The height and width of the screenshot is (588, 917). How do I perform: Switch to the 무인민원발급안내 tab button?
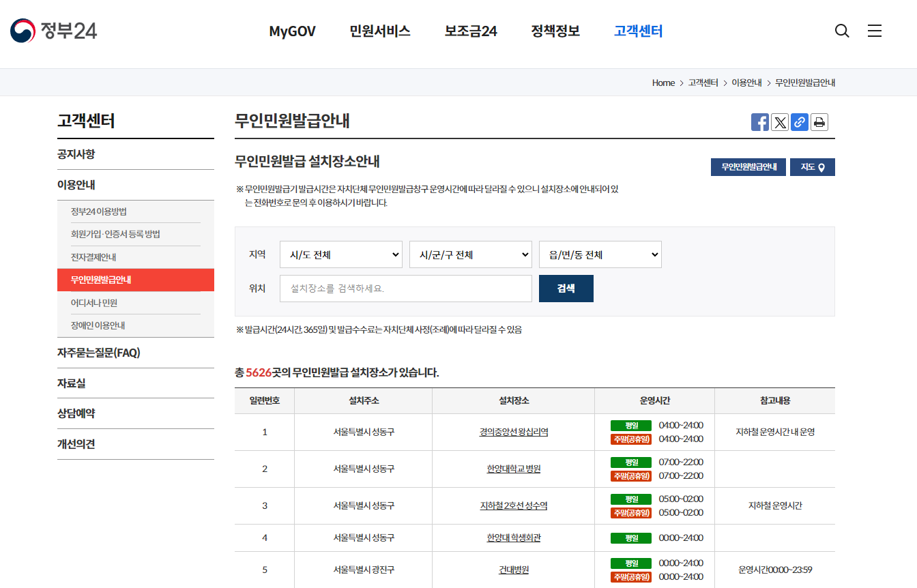pos(748,166)
